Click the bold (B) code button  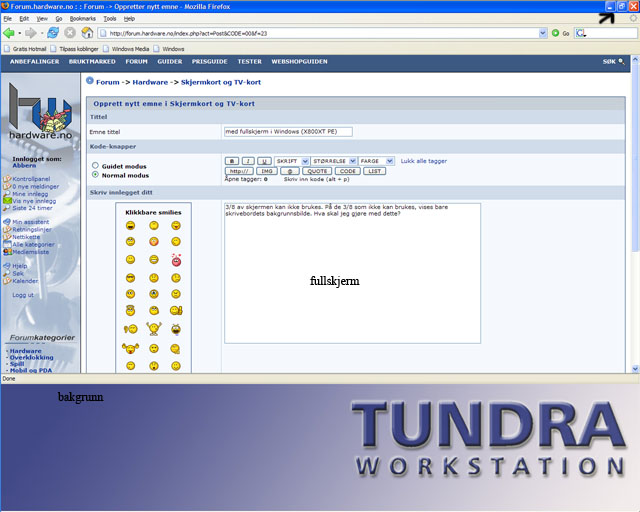pos(232,161)
